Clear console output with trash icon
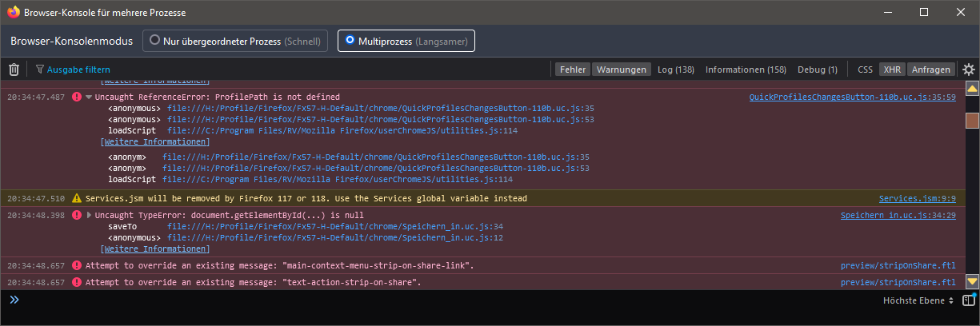The height and width of the screenshot is (326, 980). (14, 70)
